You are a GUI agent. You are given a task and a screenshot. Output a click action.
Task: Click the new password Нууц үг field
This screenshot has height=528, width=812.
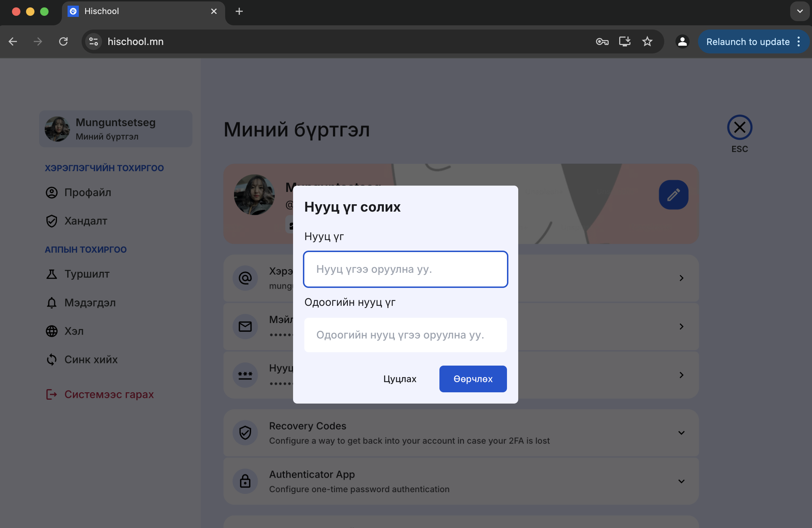coord(405,269)
